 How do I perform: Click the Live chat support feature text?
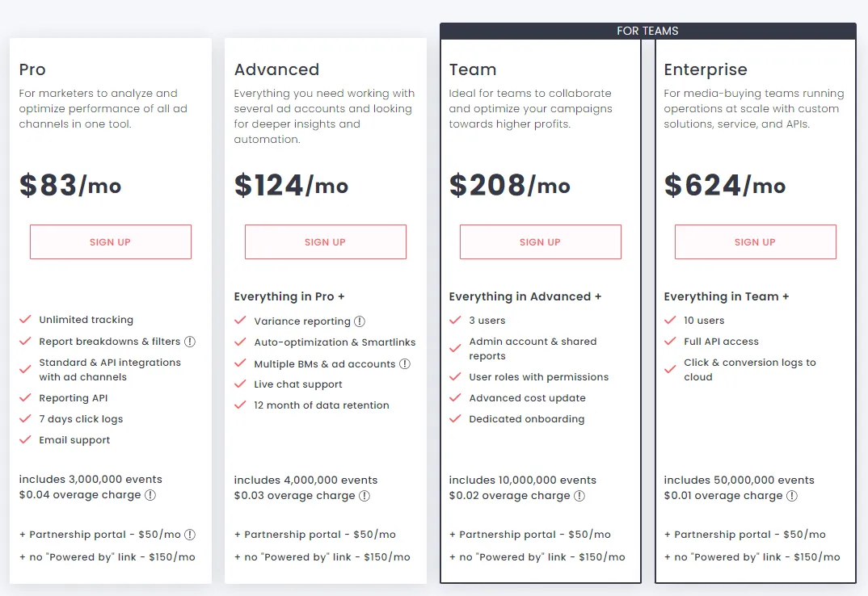(x=298, y=384)
